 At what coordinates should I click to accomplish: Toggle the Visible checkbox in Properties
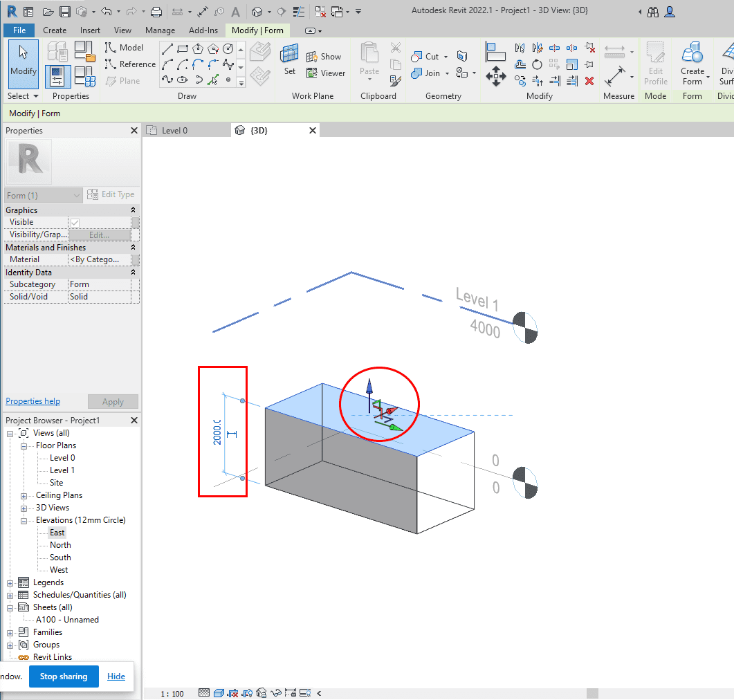[76, 221]
